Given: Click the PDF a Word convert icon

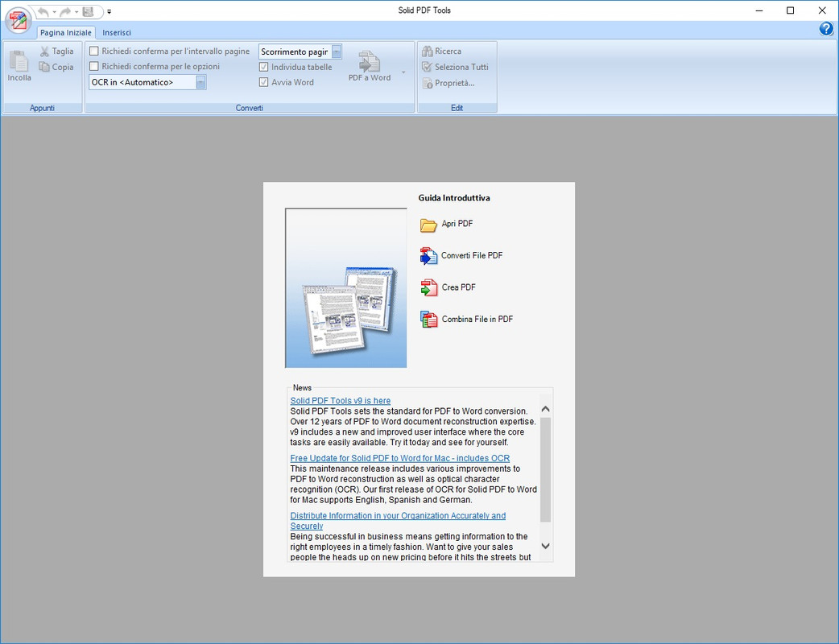Looking at the screenshot, I should tap(370, 61).
